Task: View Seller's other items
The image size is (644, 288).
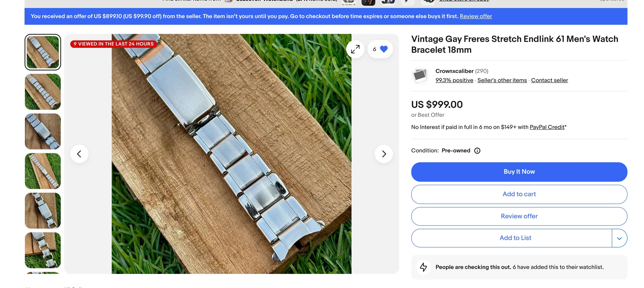Action: [502, 80]
